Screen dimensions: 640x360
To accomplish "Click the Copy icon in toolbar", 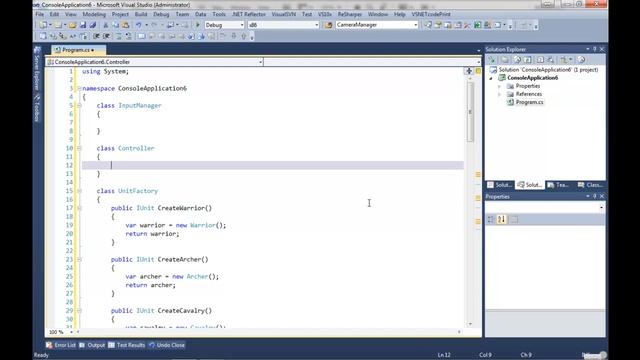I will [x=116, y=25].
